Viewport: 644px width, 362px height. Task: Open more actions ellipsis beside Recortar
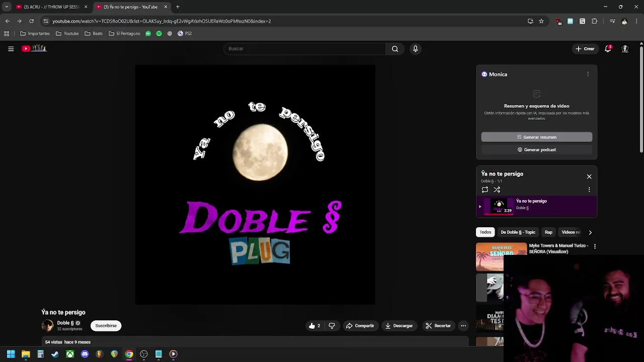pyautogui.click(x=463, y=326)
